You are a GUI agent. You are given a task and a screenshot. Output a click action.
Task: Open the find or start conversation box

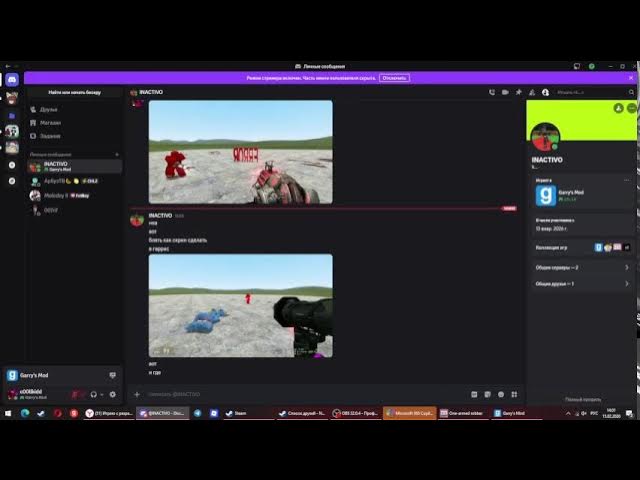[74, 93]
